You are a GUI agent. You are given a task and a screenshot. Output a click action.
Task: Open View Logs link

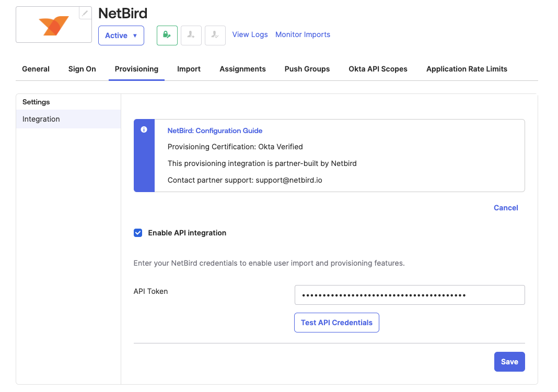(x=250, y=34)
